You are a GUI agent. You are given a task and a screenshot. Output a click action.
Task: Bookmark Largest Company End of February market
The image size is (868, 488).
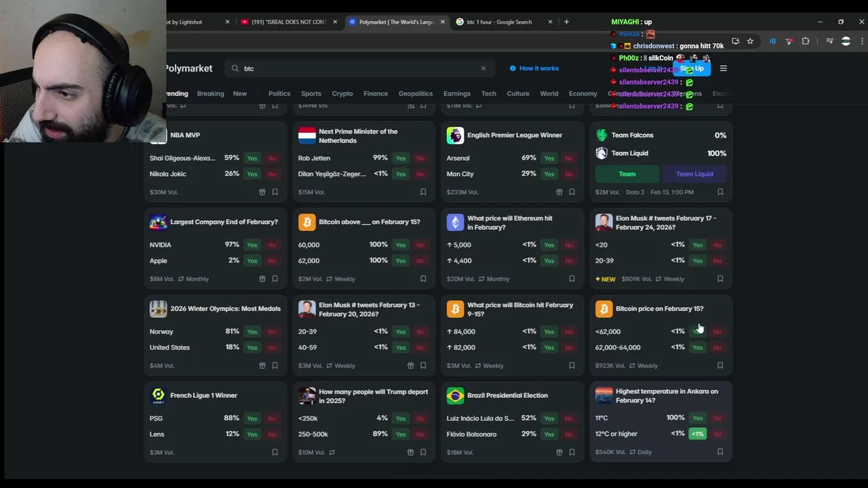click(275, 279)
